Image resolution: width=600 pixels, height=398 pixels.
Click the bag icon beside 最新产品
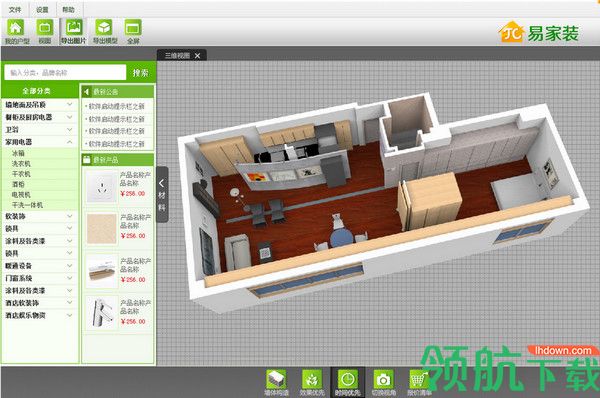[86, 160]
